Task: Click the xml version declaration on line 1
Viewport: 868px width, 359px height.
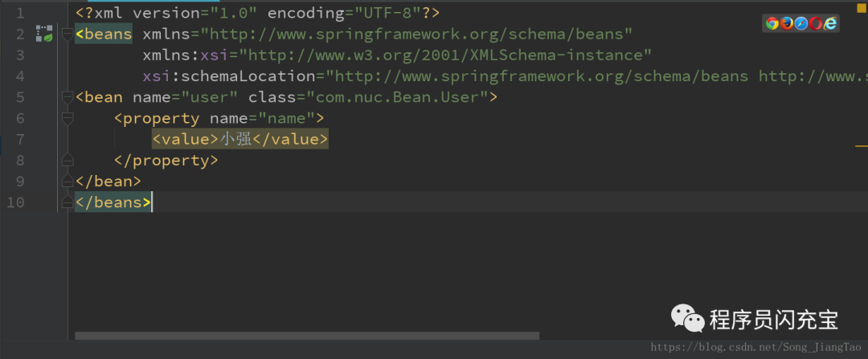Action: click(258, 14)
